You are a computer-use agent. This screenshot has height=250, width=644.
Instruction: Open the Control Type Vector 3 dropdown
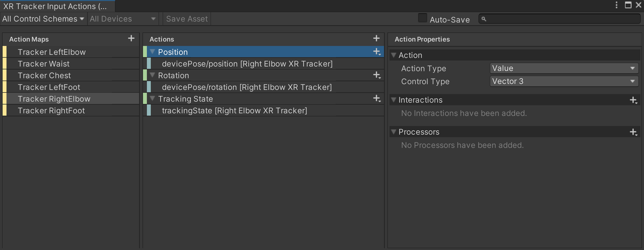click(x=564, y=81)
